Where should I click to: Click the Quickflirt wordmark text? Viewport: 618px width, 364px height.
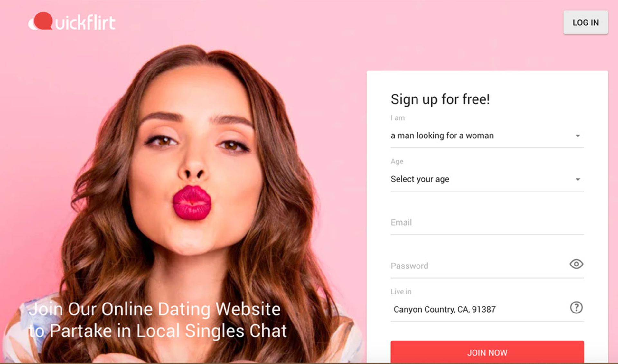click(x=85, y=22)
